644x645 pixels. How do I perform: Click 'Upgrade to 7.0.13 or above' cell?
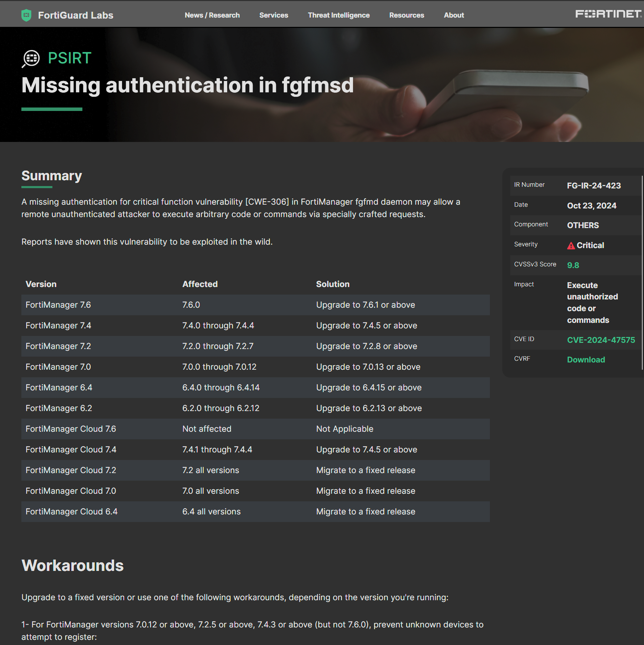(368, 367)
